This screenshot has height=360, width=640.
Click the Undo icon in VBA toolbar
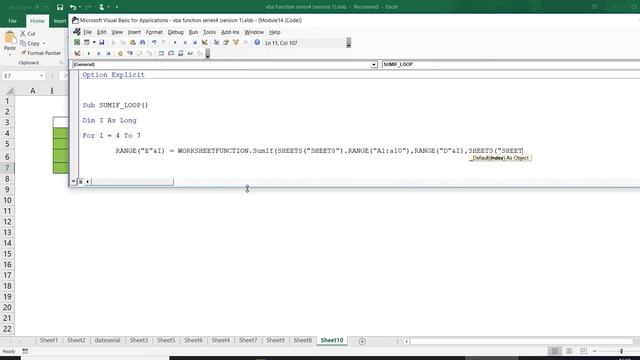(154, 42)
